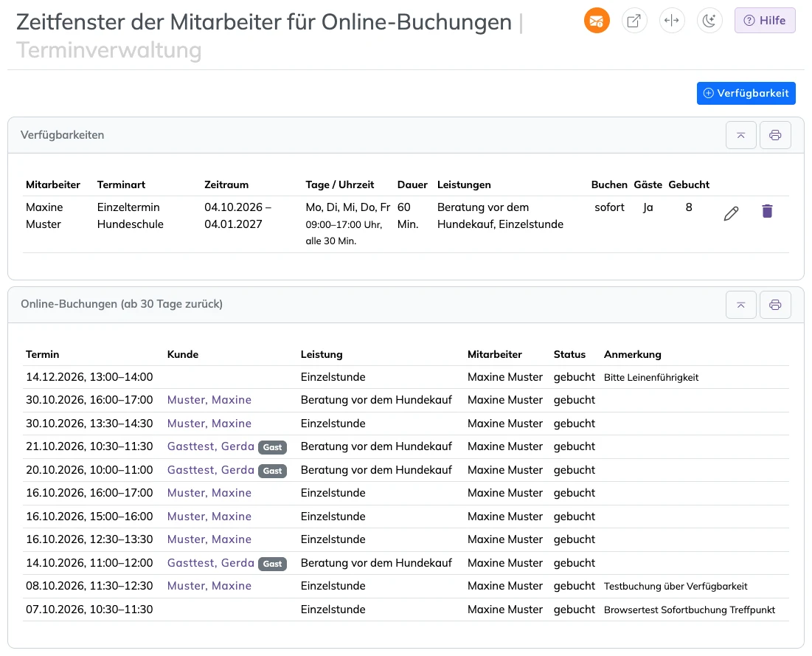Click the Gebucht count 8
Image resolution: width=812 pixels, height=656 pixels.
[x=689, y=207]
